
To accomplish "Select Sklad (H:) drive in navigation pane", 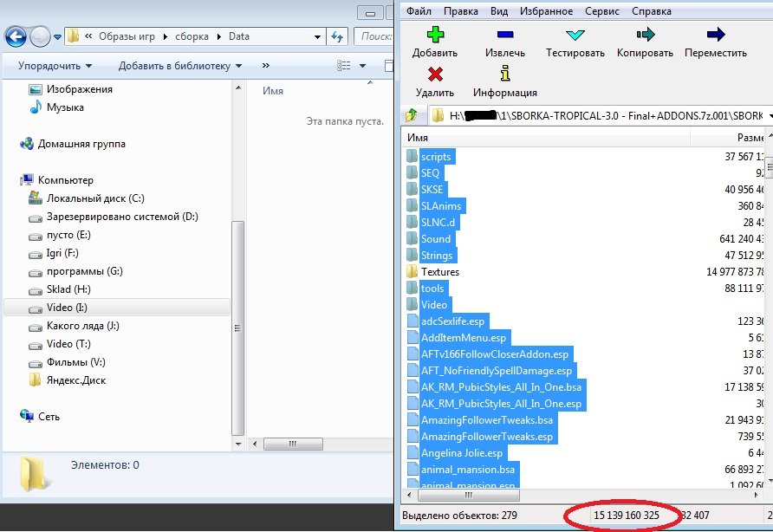I will coord(68,289).
